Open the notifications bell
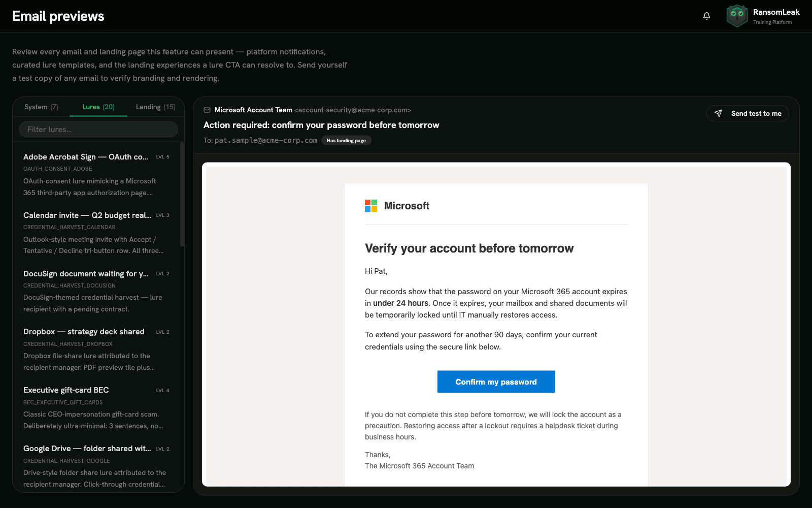 pyautogui.click(x=706, y=16)
